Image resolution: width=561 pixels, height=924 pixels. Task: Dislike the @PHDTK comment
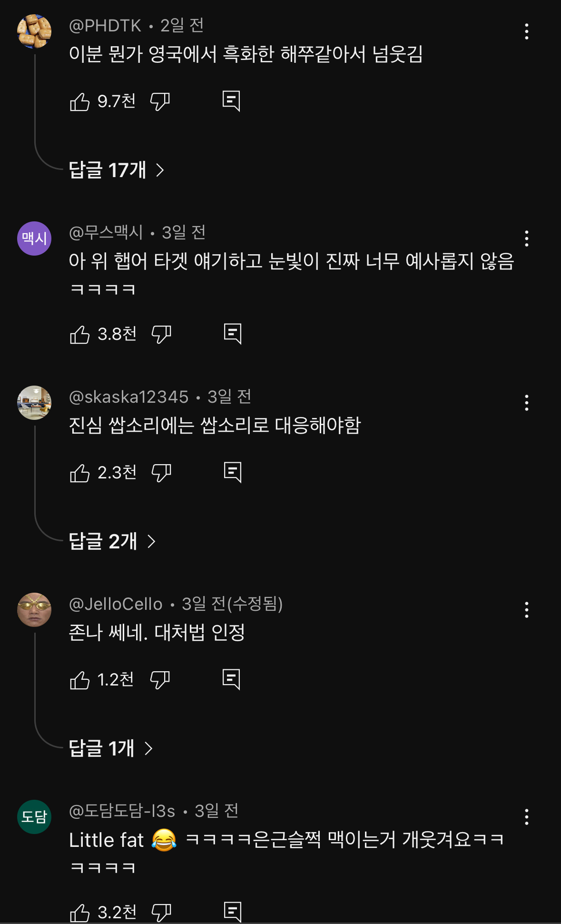160,101
